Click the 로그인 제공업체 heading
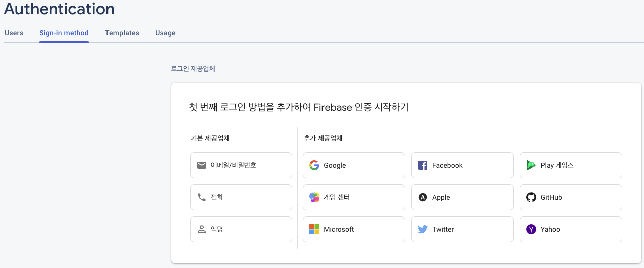The image size is (644, 268). click(x=193, y=69)
